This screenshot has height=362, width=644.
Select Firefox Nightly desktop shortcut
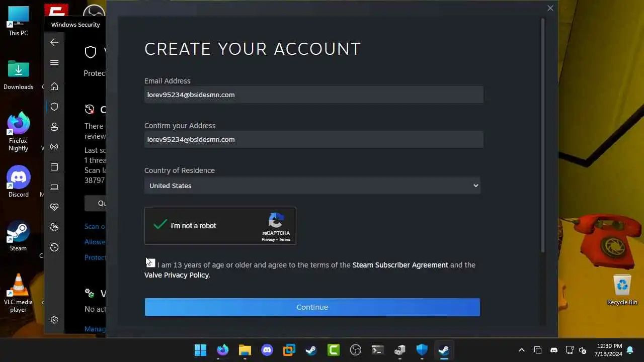click(x=18, y=132)
